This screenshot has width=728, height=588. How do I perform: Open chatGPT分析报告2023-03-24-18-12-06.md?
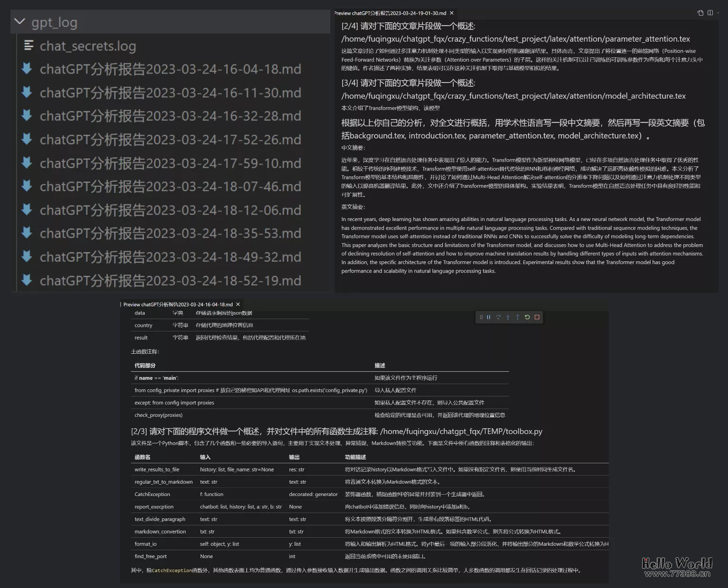tap(170, 210)
